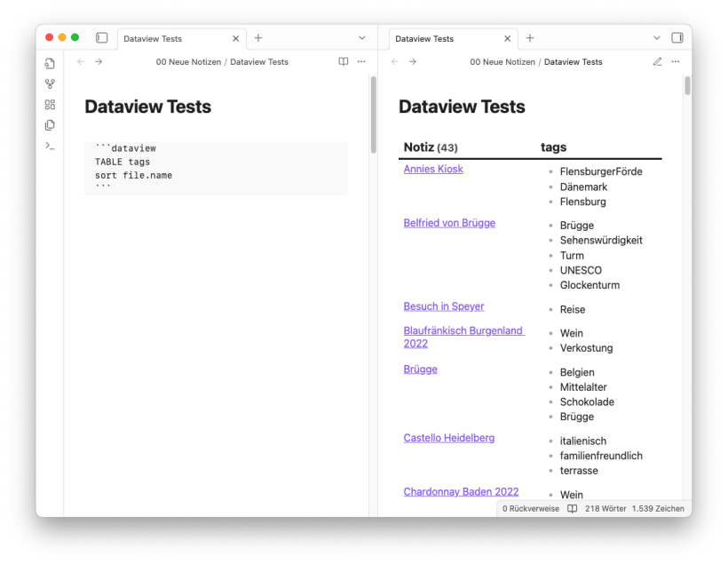
Task: Open the quick switcher file icon
Action: tap(50, 63)
